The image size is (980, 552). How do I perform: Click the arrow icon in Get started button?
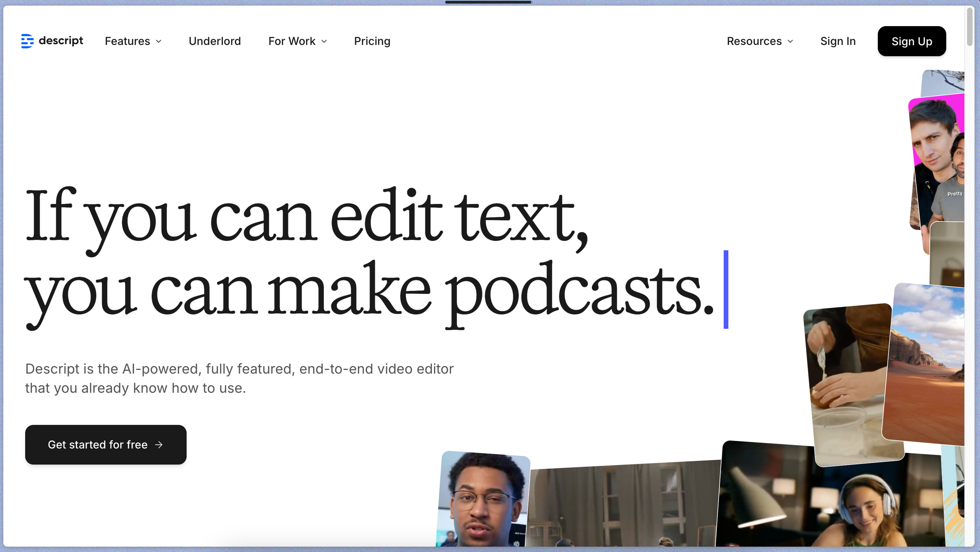pos(159,445)
